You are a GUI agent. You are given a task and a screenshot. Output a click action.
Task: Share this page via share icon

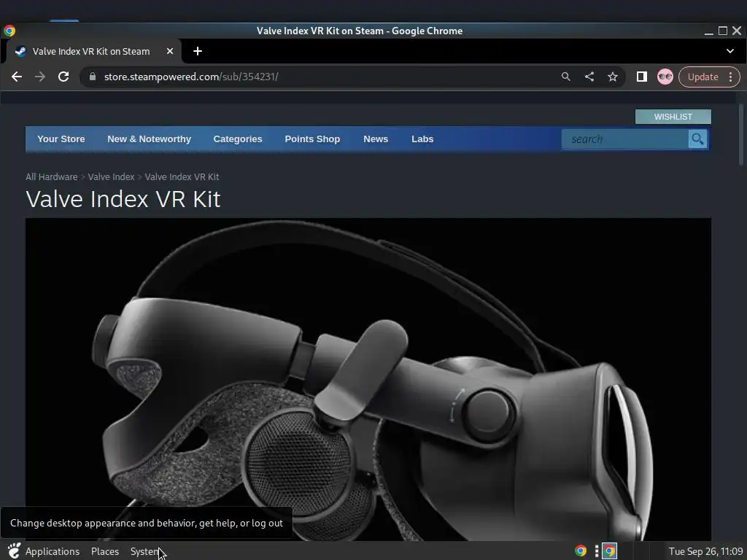[589, 77]
